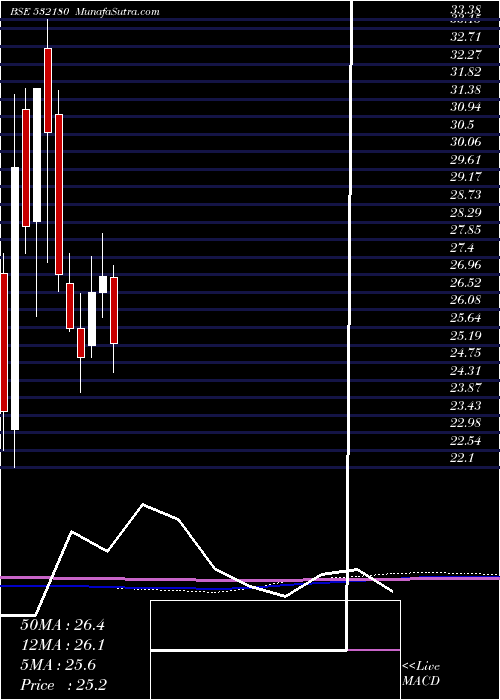The width and height of the screenshot is (500, 700).
Task: Click the 28.73 price axis label
Action: point(466,195)
